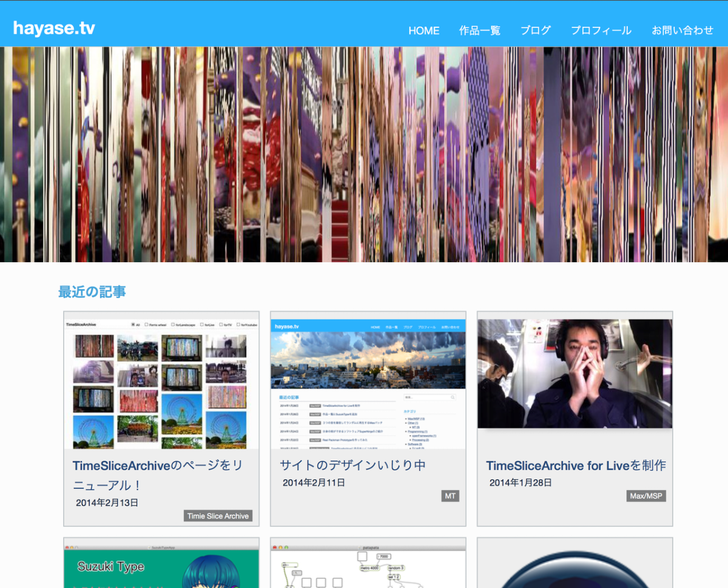
Task: Click the date 2014年2月13日
Action: [107, 503]
